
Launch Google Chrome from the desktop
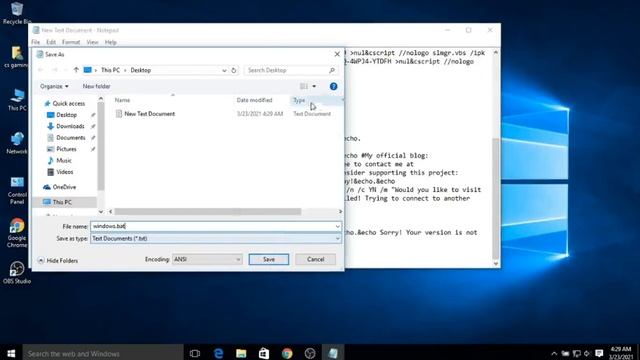pos(17,233)
